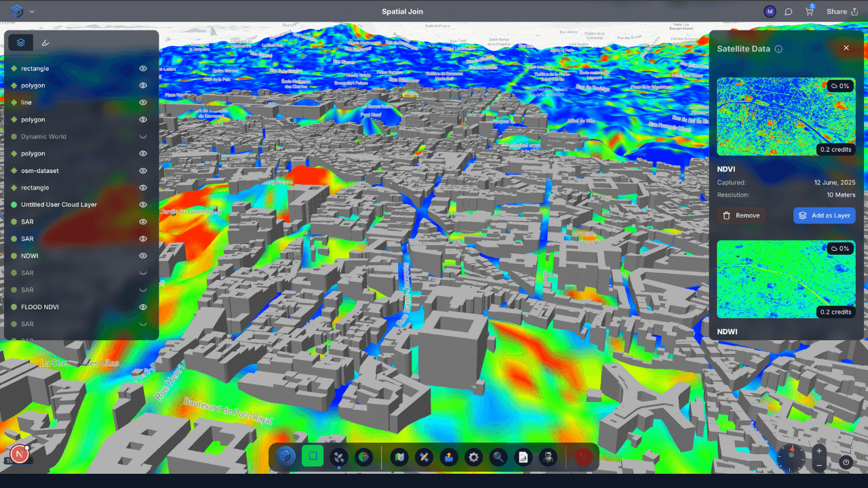This screenshot has height=488, width=868.
Task: Open the shopping cart with 5 items
Action: [809, 12]
